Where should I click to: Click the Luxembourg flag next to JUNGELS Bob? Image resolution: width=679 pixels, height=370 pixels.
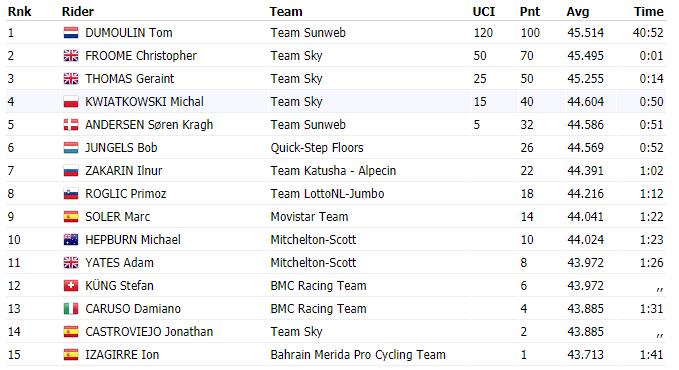[71, 148]
